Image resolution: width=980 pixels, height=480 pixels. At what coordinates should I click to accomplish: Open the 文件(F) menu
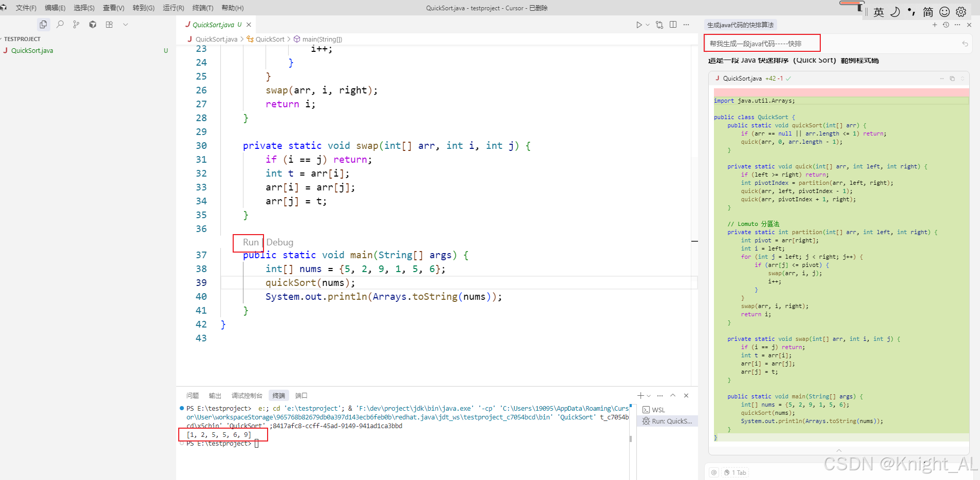pyautogui.click(x=26, y=8)
